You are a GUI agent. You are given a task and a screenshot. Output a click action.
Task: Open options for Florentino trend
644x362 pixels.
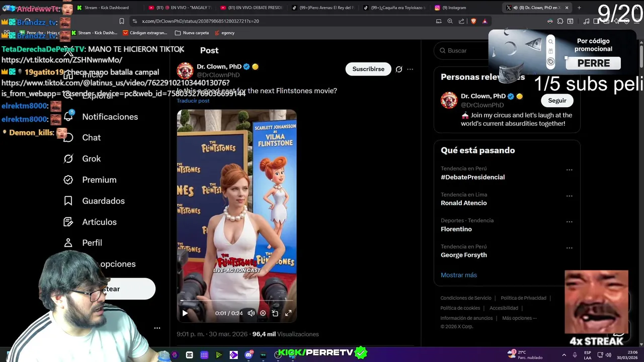569,222
